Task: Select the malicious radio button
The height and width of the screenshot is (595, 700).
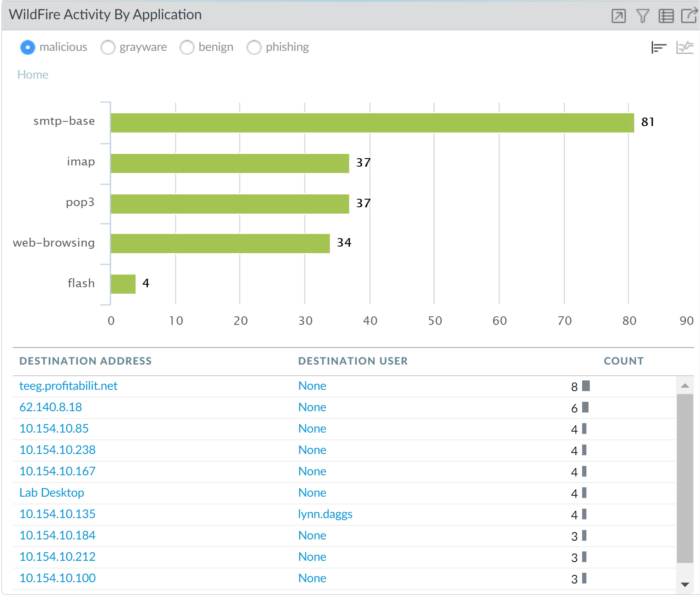Action: [x=28, y=47]
